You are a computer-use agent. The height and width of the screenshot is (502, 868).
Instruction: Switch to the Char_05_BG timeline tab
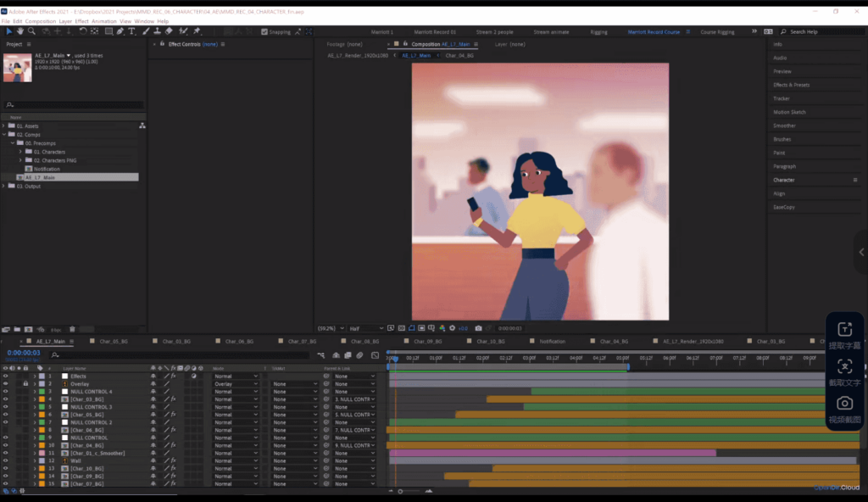click(114, 342)
